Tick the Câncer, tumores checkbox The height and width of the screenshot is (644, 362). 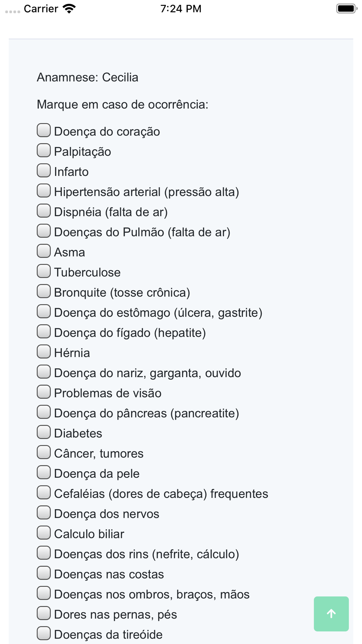43,452
